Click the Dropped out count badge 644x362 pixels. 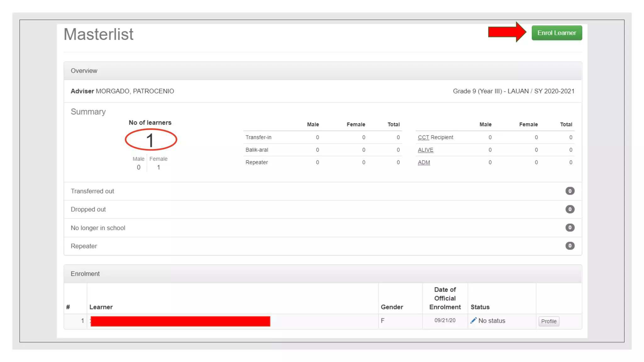(569, 209)
